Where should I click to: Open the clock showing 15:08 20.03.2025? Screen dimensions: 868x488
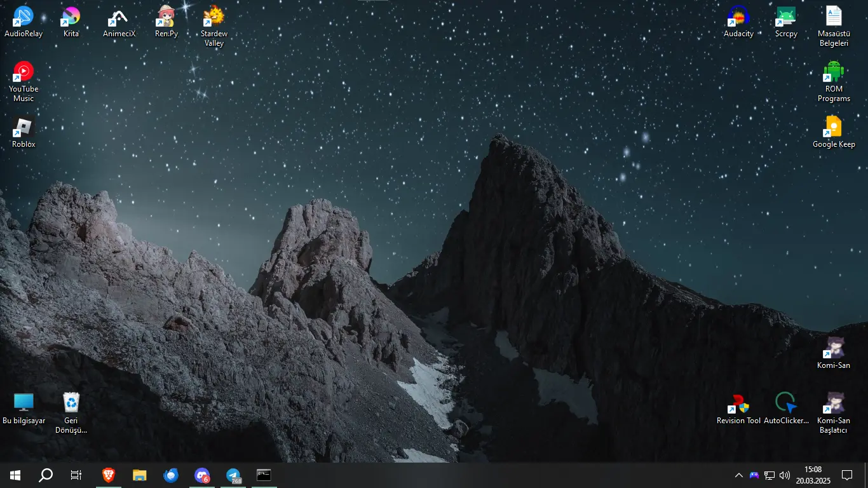813,475
